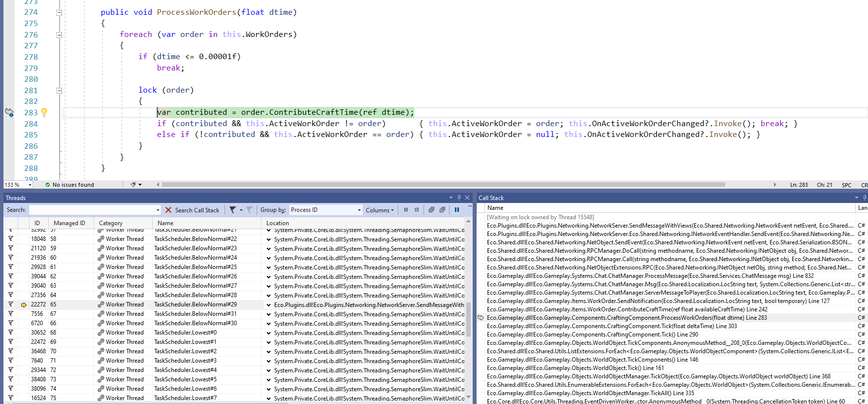The image size is (868, 404).
Task: Click the SPC indentation indicator
Action: pos(846,185)
